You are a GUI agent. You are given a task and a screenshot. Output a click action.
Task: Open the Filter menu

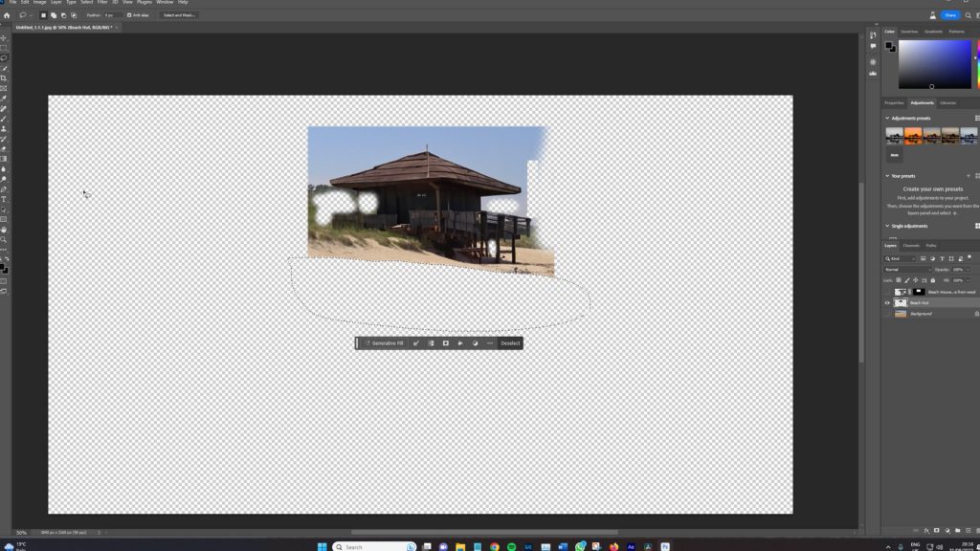click(x=102, y=3)
